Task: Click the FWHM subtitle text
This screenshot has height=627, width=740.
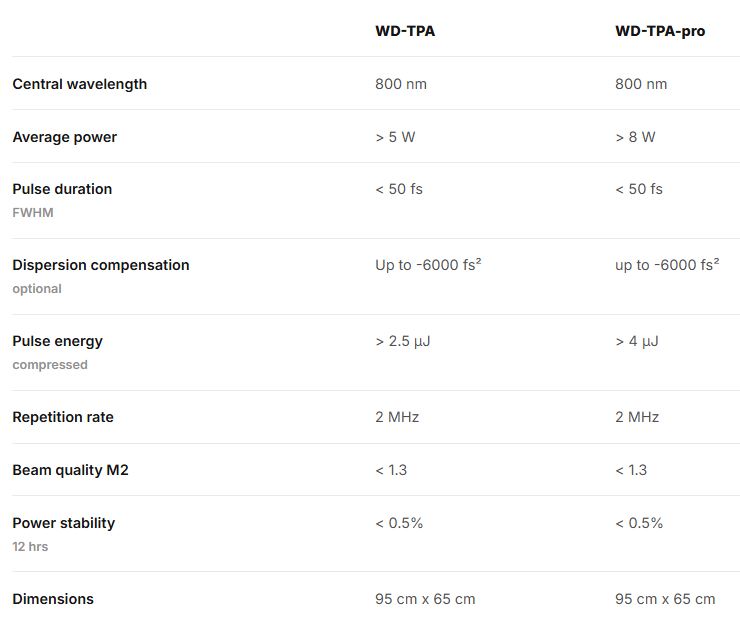Action: pos(33,213)
